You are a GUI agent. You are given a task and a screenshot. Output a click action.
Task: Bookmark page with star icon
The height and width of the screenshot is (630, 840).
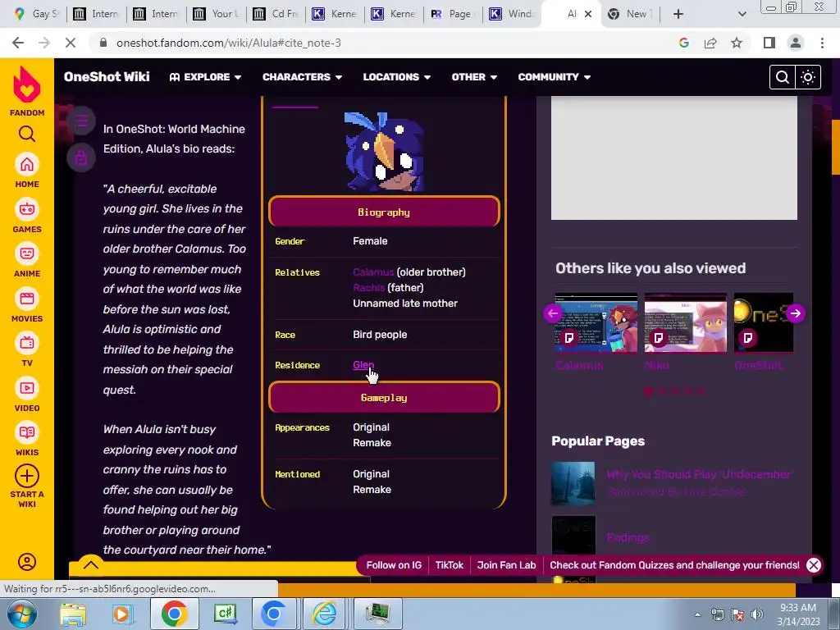(737, 43)
